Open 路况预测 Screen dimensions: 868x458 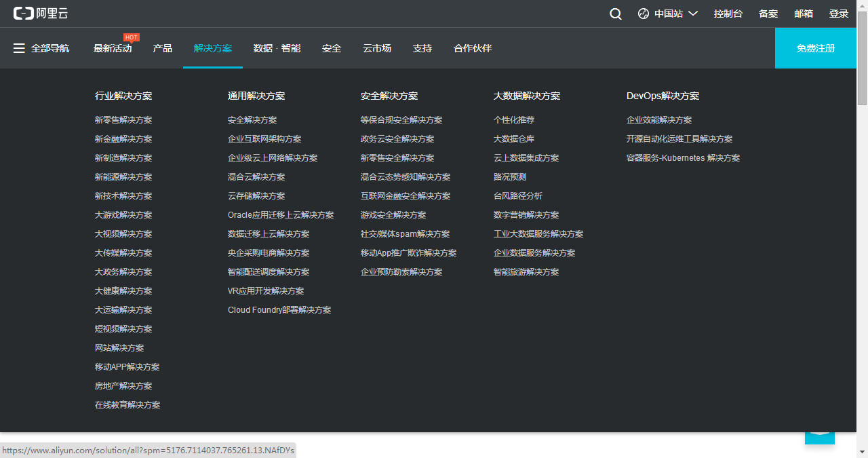[x=510, y=177]
